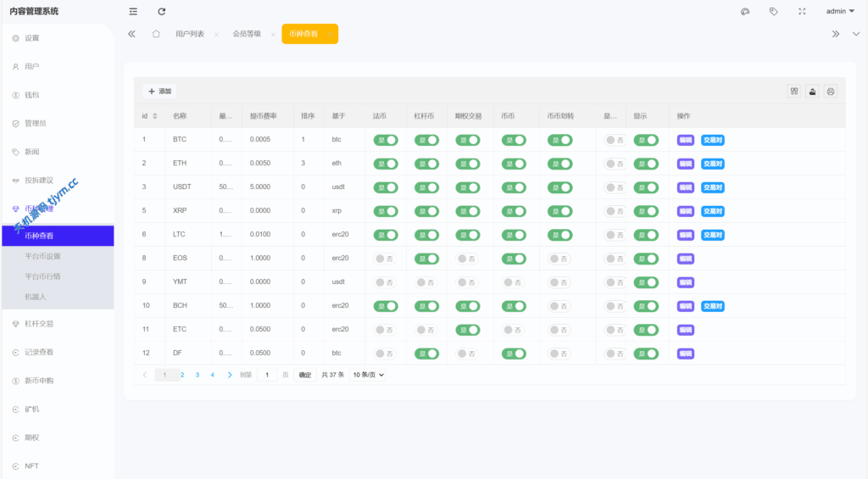Collapse the sidebar with the menu fold icon
The height and width of the screenshot is (479, 868).
click(133, 12)
